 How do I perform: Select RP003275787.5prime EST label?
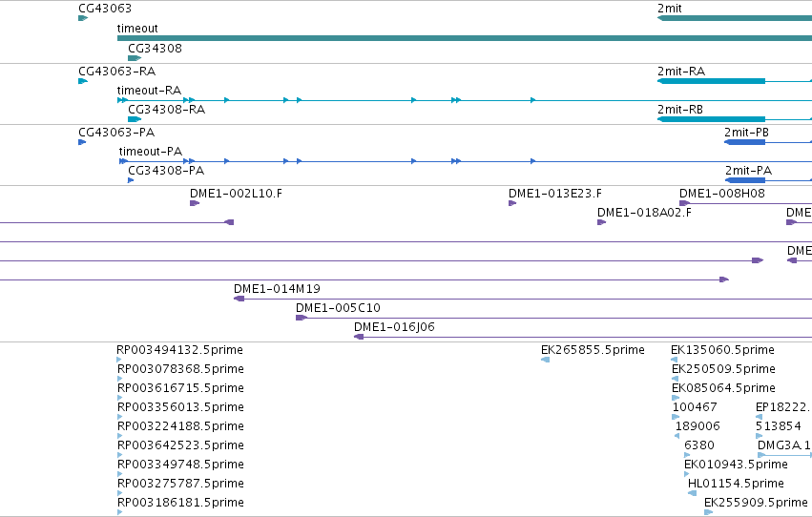point(180,484)
